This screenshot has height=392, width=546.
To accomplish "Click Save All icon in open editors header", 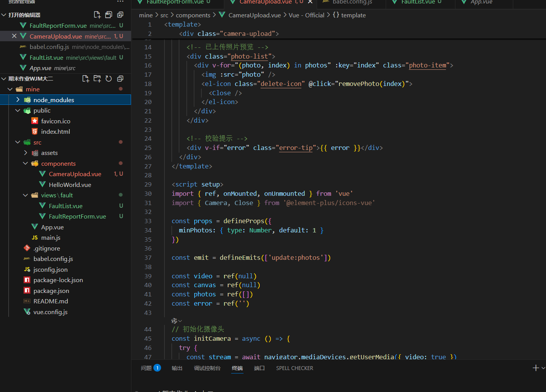I will point(109,15).
